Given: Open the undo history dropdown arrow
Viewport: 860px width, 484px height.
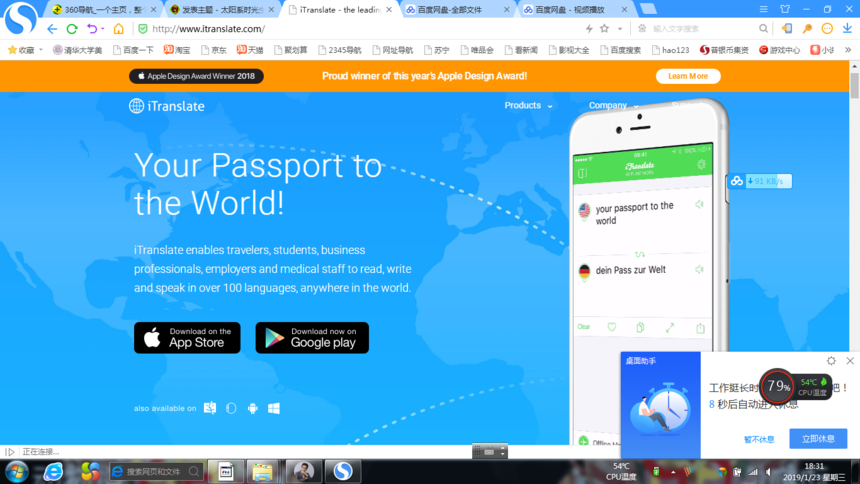Looking at the screenshot, I should [103, 29].
